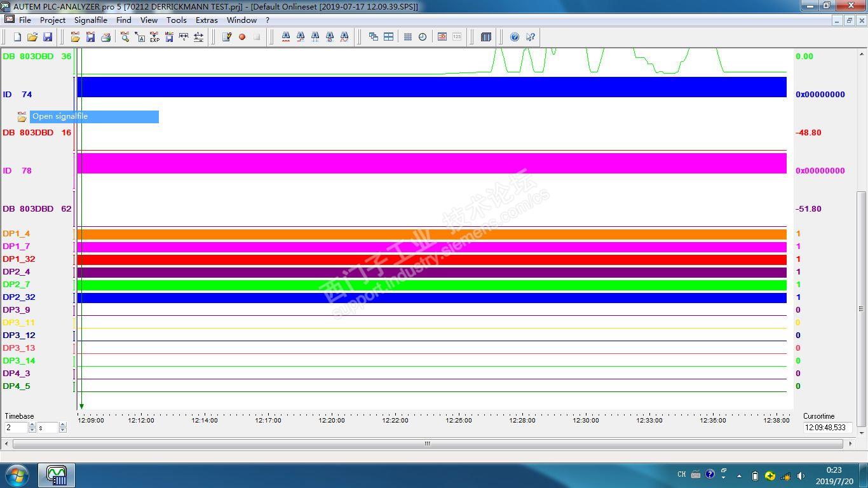Click the EXP export signalfile icon

coord(154,37)
